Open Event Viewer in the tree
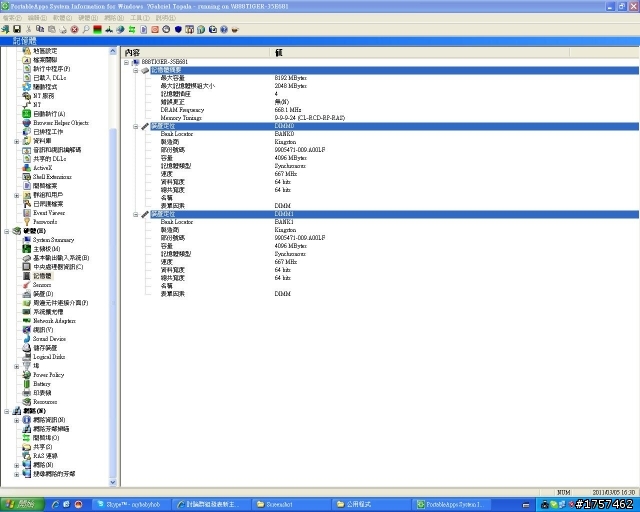 pos(49,213)
